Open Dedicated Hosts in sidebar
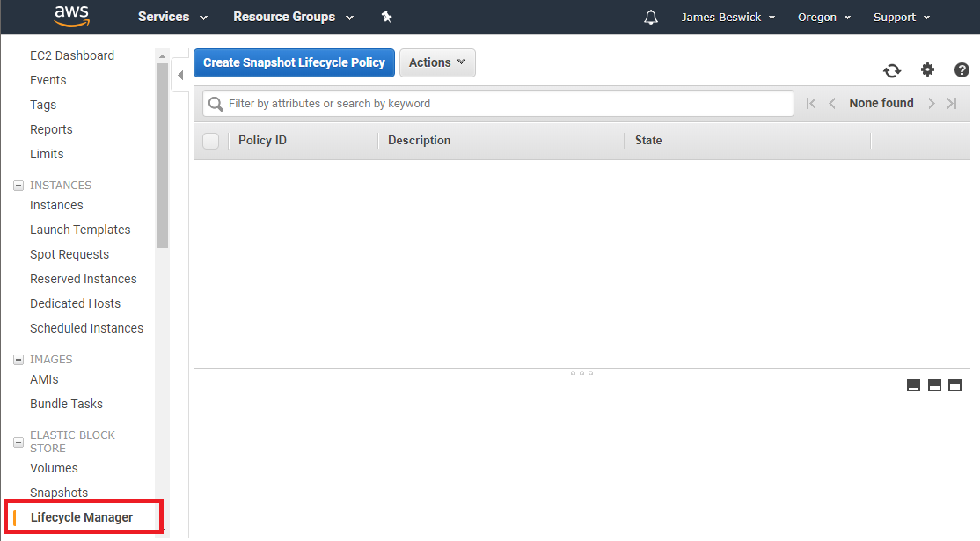This screenshot has height=541, width=980. pos(75,303)
